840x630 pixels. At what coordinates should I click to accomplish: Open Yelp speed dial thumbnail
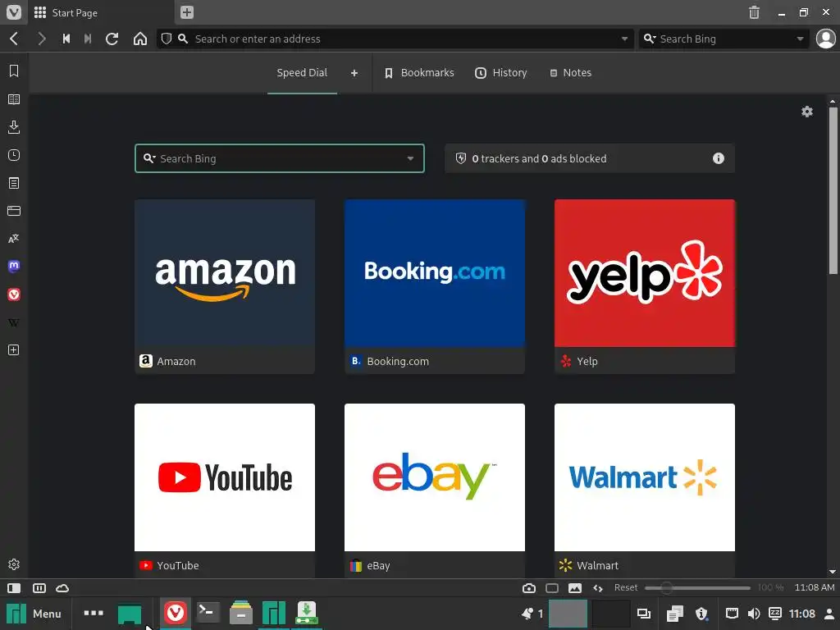645,272
